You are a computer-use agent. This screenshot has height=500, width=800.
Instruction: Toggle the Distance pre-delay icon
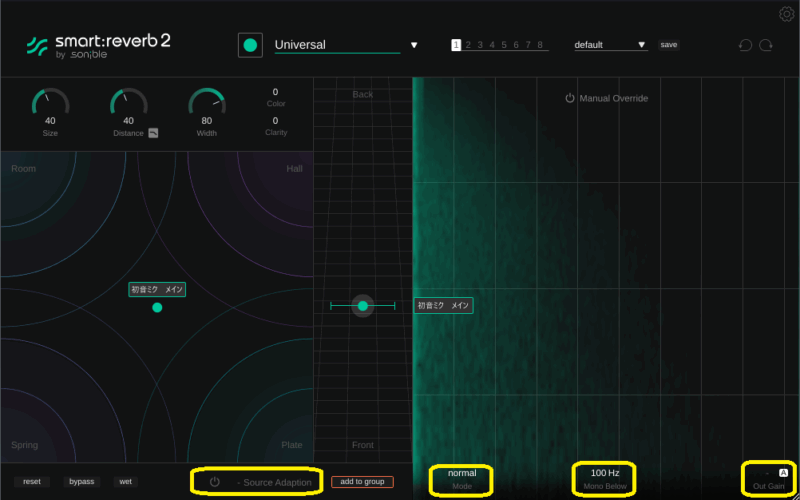[153, 133]
